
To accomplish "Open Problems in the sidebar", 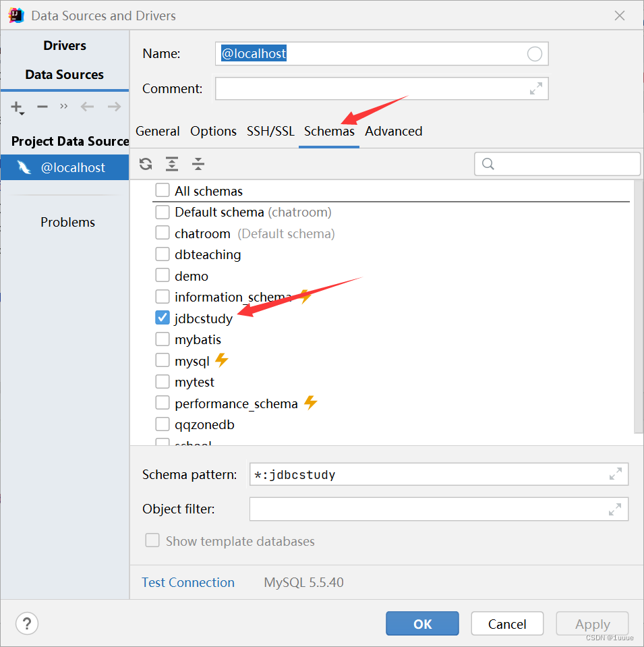I will (67, 223).
